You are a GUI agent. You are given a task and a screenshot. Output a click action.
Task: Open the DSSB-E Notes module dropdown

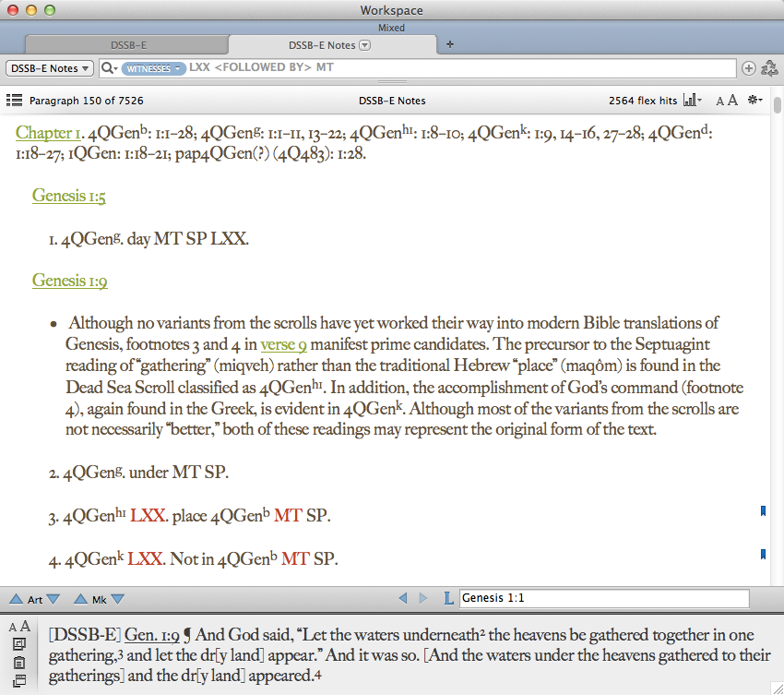click(x=50, y=68)
